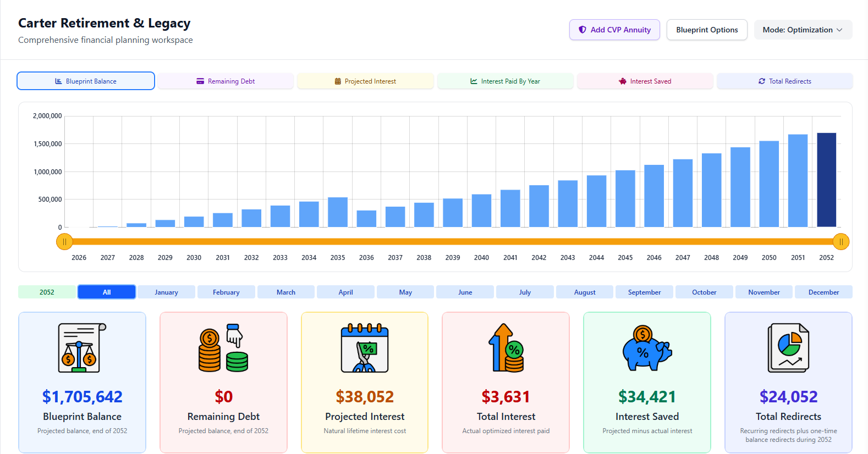Click 'Actual optimized interest paid' caption
The image size is (868, 454).
(506, 431)
